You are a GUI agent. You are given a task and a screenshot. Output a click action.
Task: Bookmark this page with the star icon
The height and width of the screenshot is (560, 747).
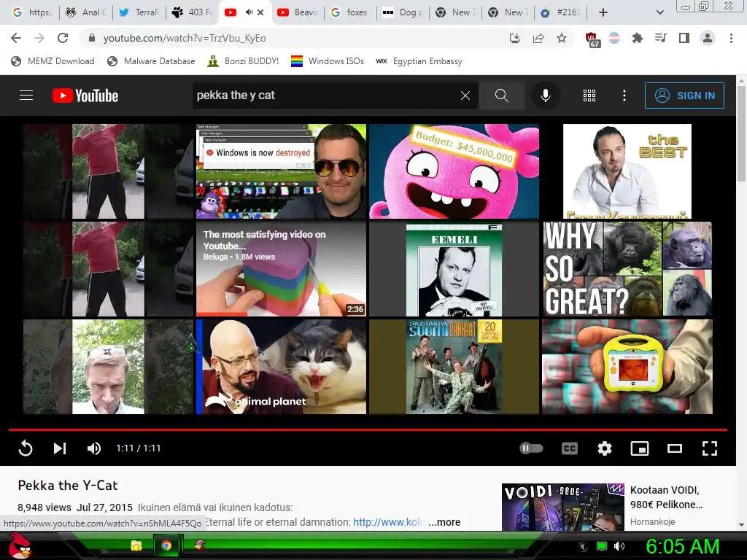[562, 38]
